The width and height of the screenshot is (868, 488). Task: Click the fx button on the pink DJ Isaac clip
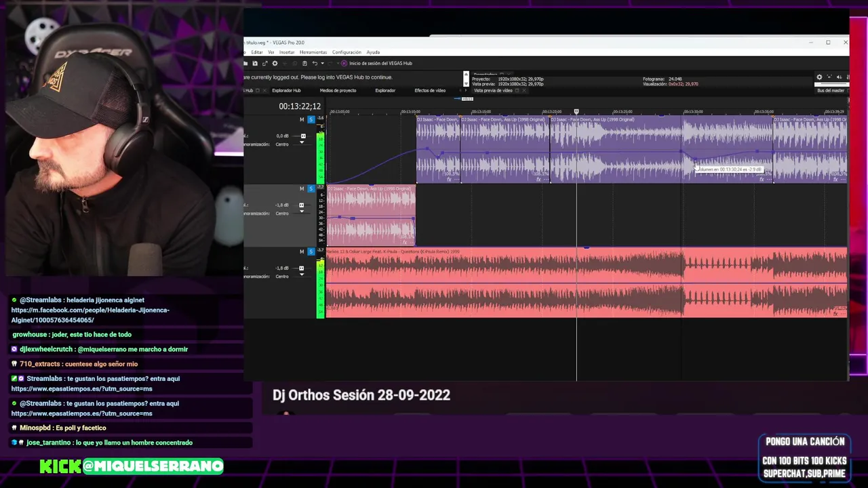[406, 242]
